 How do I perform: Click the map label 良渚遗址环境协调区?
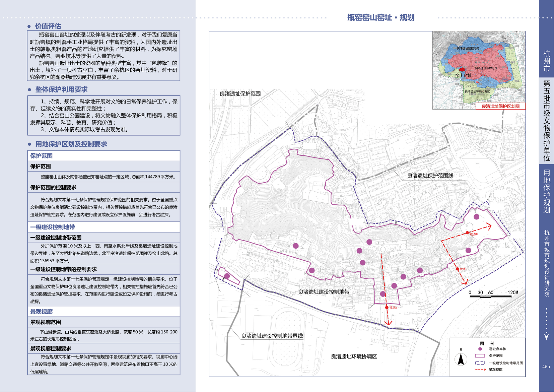(x=354, y=356)
